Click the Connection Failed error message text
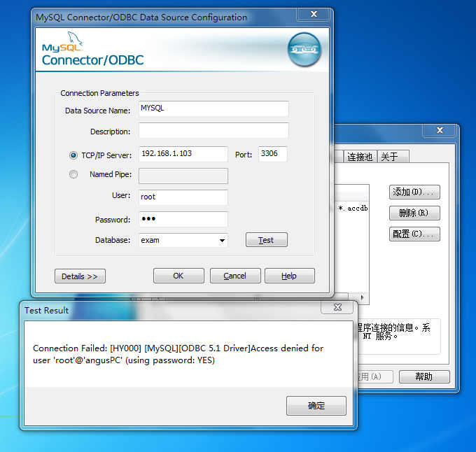Viewport: 476px width, 452px height. coord(178,354)
